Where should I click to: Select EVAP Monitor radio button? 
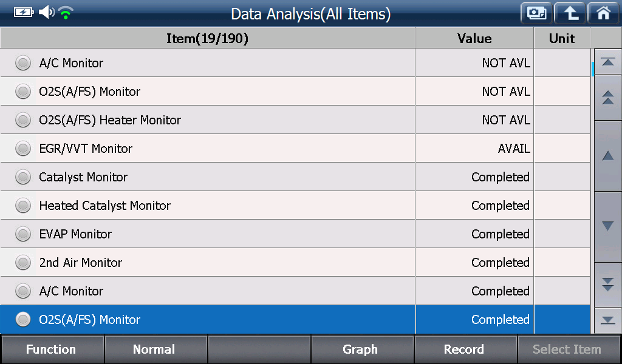(23, 234)
